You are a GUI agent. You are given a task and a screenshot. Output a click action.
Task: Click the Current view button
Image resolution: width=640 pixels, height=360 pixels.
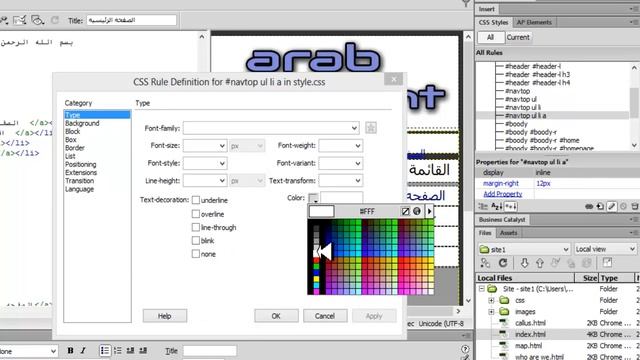tap(518, 37)
